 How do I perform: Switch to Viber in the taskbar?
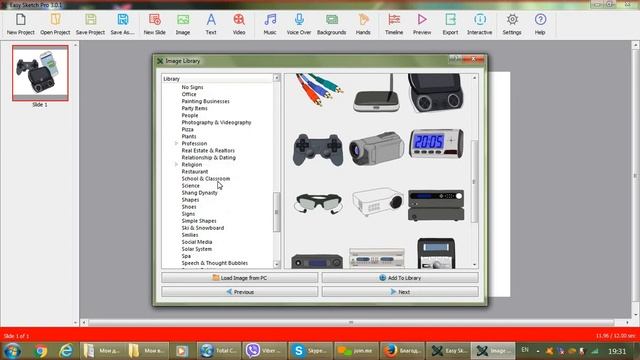coord(264,351)
